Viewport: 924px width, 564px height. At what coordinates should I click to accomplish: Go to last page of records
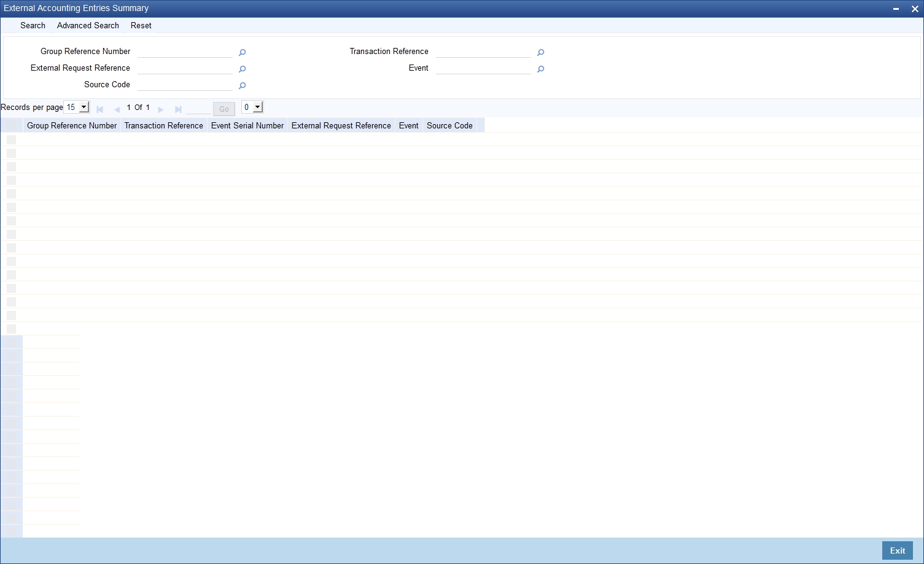click(x=178, y=109)
